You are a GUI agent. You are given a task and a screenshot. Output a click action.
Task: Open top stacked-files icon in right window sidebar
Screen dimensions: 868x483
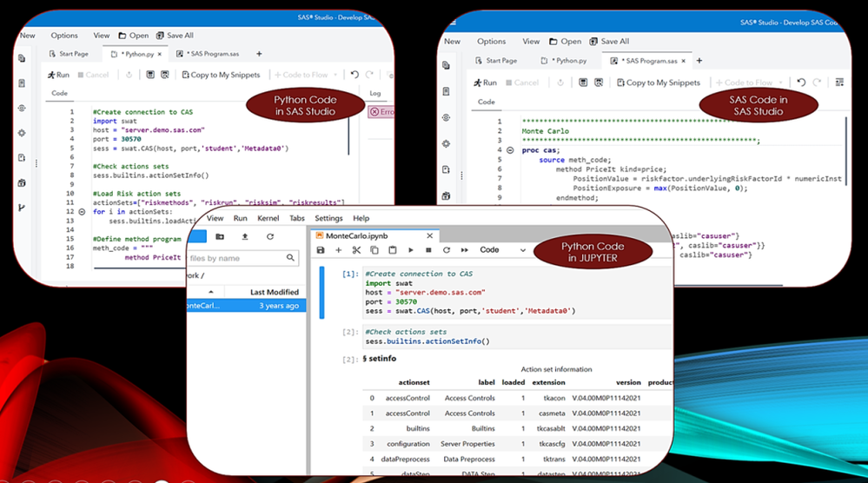tap(447, 65)
